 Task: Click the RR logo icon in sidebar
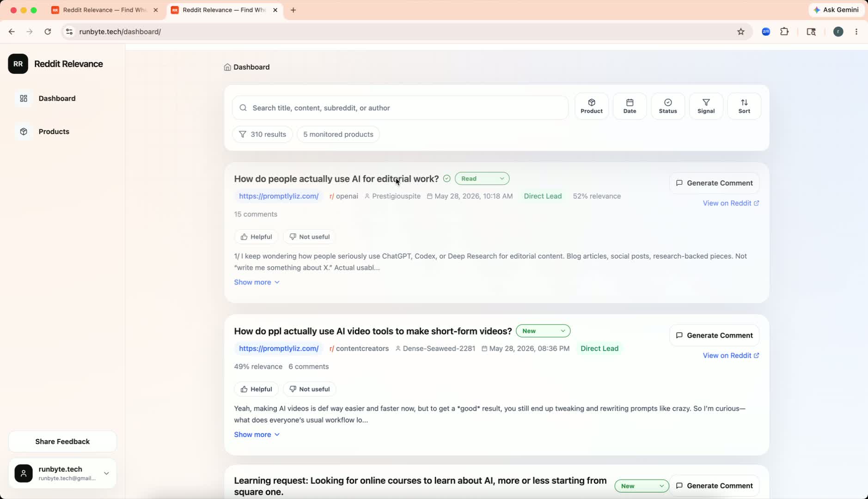pos(18,64)
